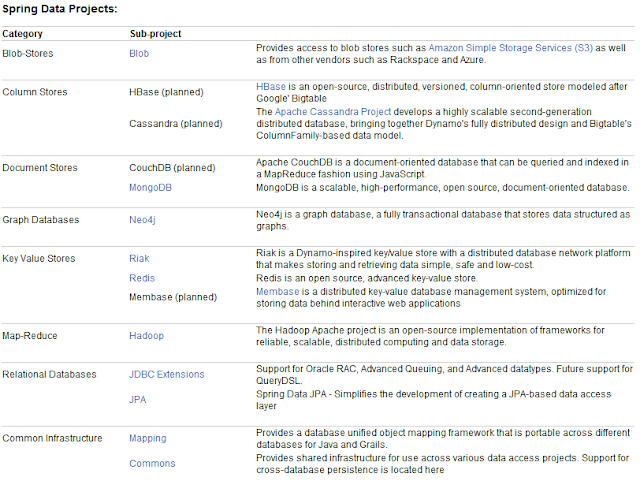Open the Neo4j sub-project link
Screen dimensions: 640x481
point(142,220)
